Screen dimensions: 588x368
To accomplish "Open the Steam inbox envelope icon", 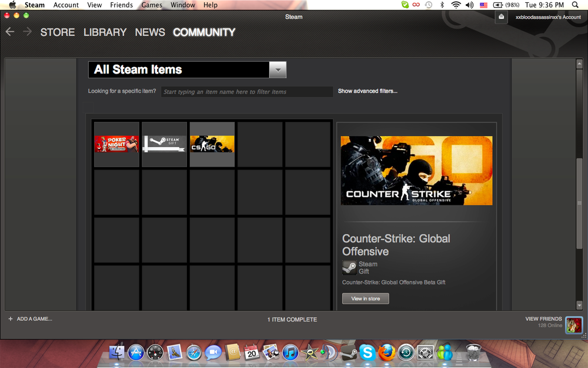I will pyautogui.click(x=501, y=17).
